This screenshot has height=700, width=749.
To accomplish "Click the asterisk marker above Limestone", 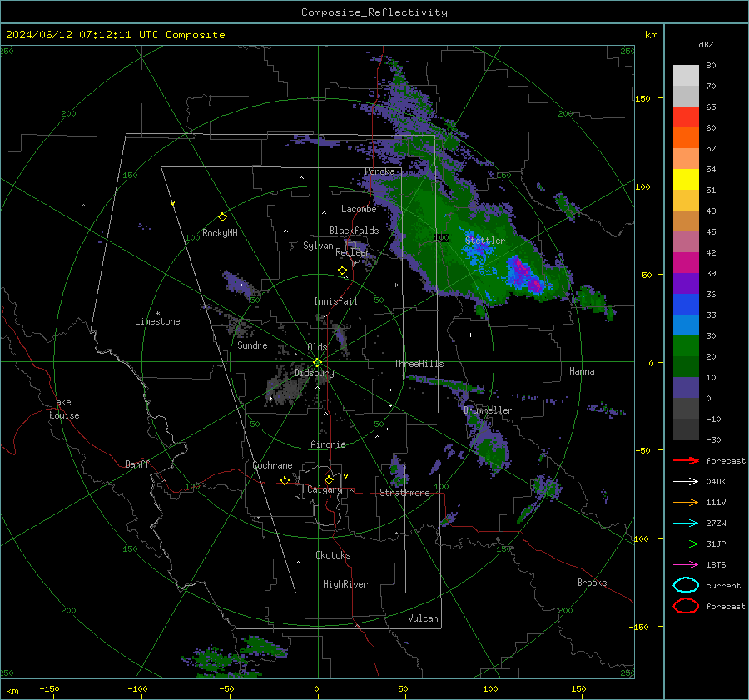I will click(157, 314).
